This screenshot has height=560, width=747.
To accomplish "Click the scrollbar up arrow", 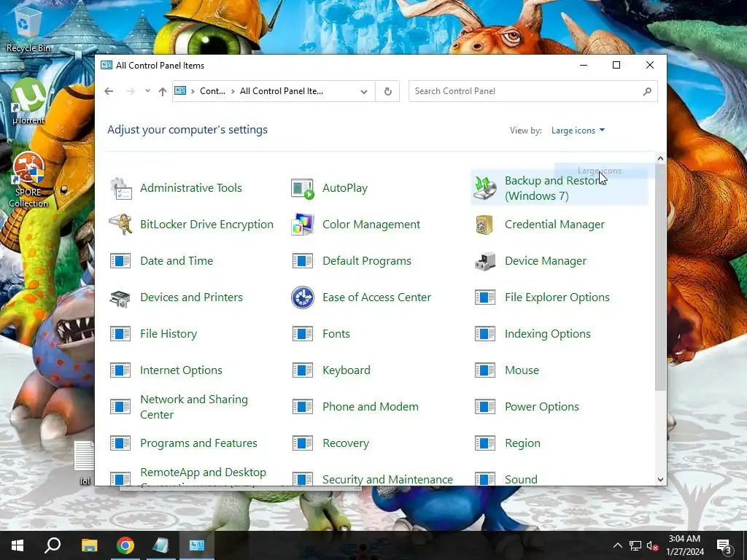I will click(660, 158).
